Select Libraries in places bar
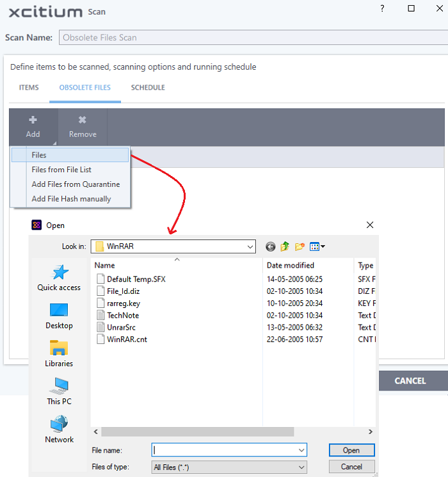 coord(59,354)
